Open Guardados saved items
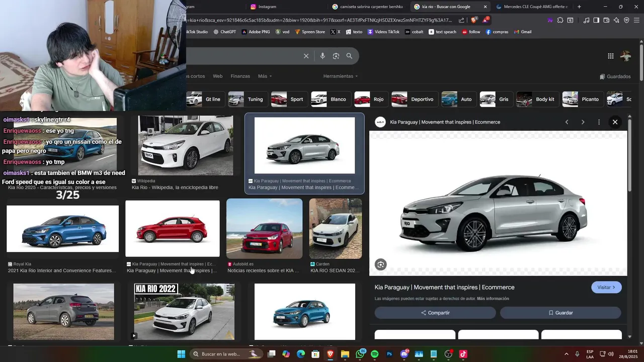The height and width of the screenshot is (362, 644). pos(615,76)
